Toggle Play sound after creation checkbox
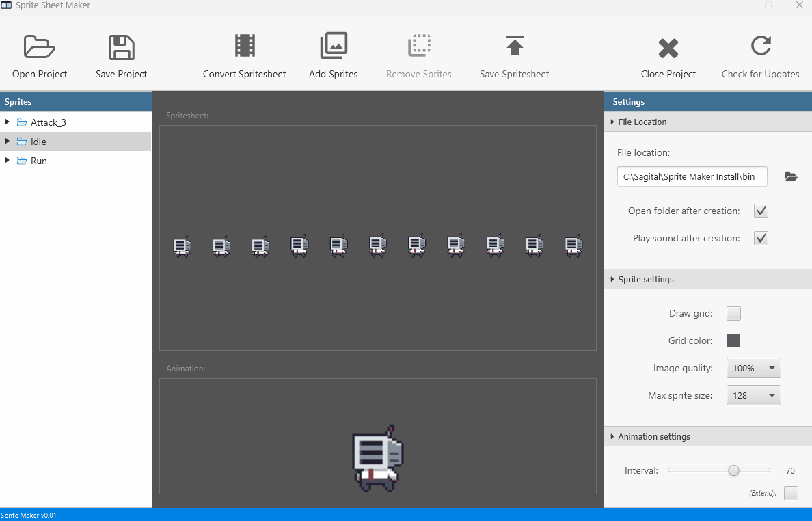The height and width of the screenshot is (521, 812). click(761, 238)
